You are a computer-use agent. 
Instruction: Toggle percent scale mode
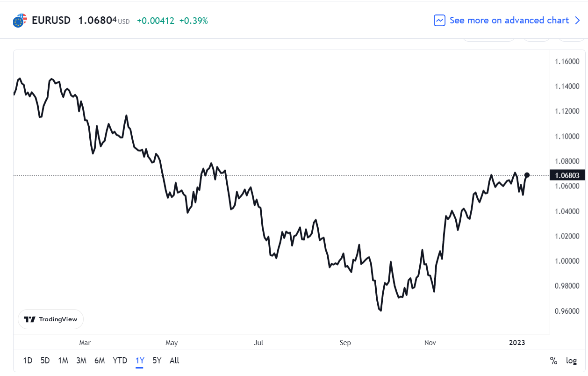click(x=553, y=361)
